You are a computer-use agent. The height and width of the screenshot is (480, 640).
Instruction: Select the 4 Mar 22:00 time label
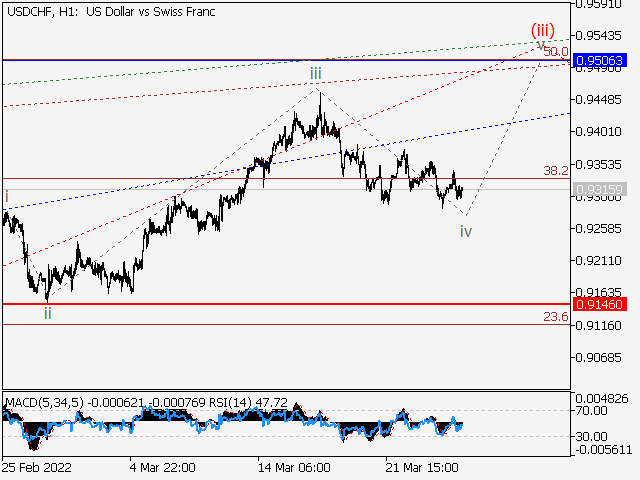click(x=162, y=467)
